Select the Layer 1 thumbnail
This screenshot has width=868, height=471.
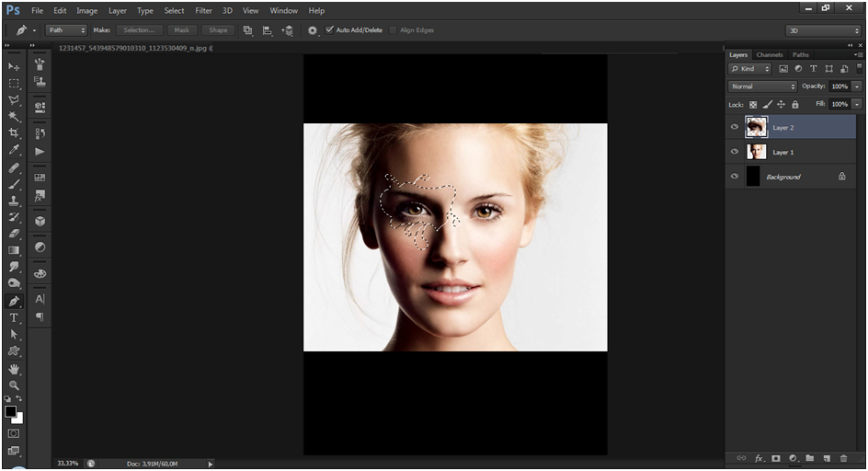[x=757, y=152]
